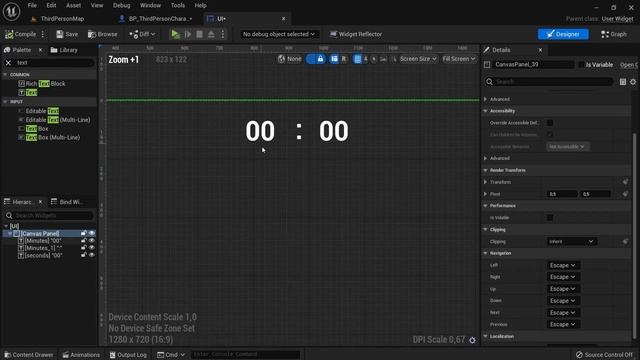Collapse the Render Transform section
The height and width of the screenshot is (360, 640).
pos(486,170)
